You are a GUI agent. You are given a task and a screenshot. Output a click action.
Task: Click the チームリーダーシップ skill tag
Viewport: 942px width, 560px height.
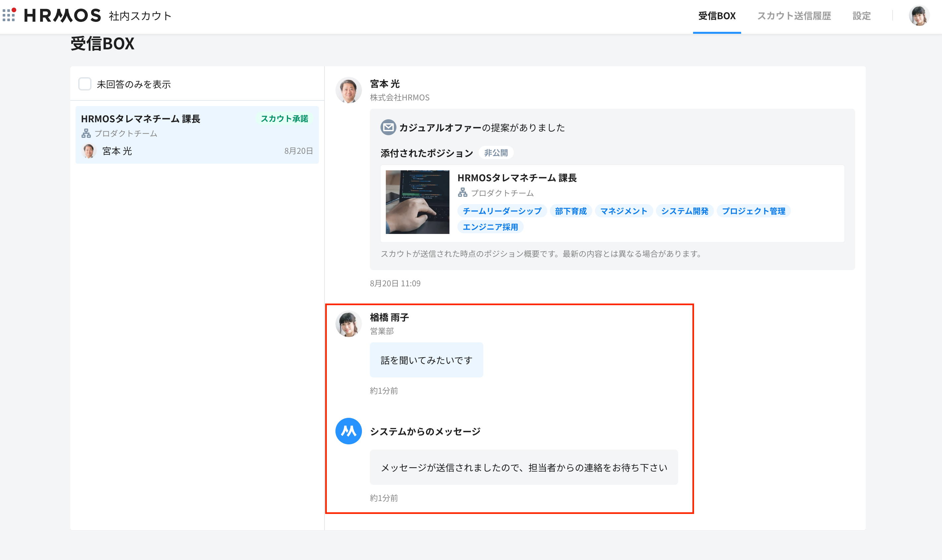(502, 211)
